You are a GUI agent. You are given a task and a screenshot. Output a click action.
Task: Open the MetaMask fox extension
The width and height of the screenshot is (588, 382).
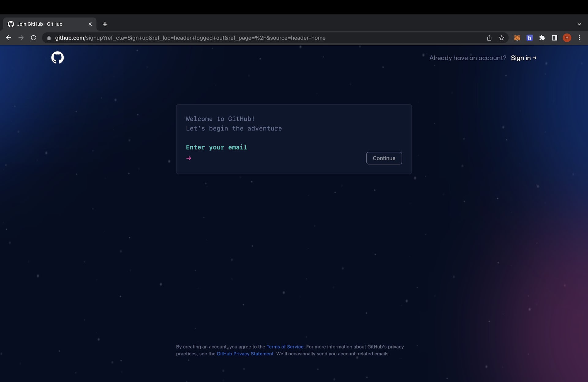coord(517,38)
